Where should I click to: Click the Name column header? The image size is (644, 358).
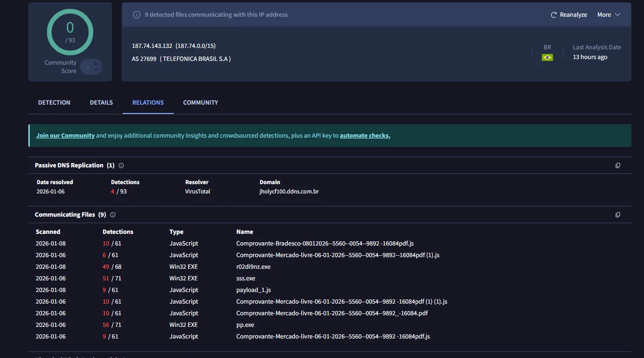pyautogui.click(x=245, y=232)
